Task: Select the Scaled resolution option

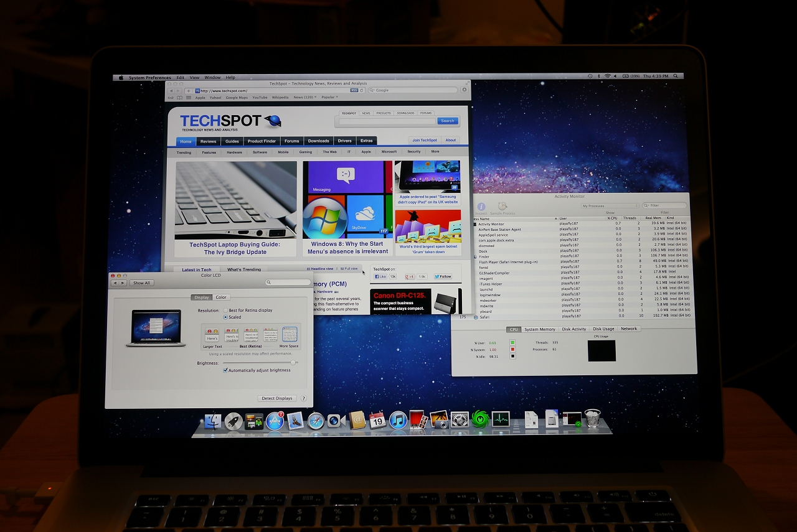Action: [x=225, y=317]
